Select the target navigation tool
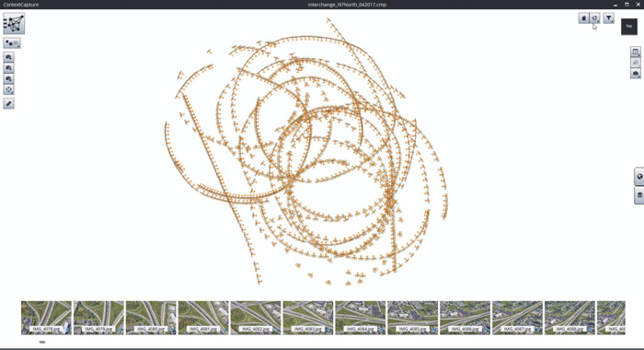This screenshot has width=644, height=350. point(8,89)
